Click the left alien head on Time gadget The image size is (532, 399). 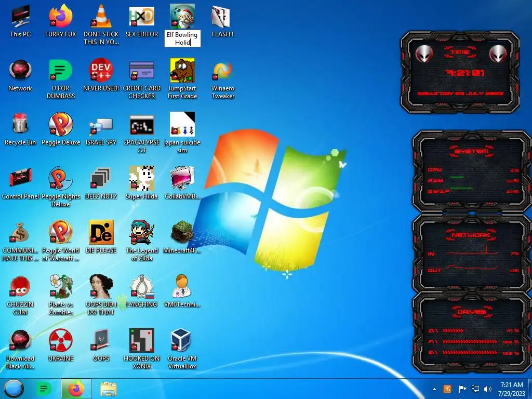tap(424, 54)
